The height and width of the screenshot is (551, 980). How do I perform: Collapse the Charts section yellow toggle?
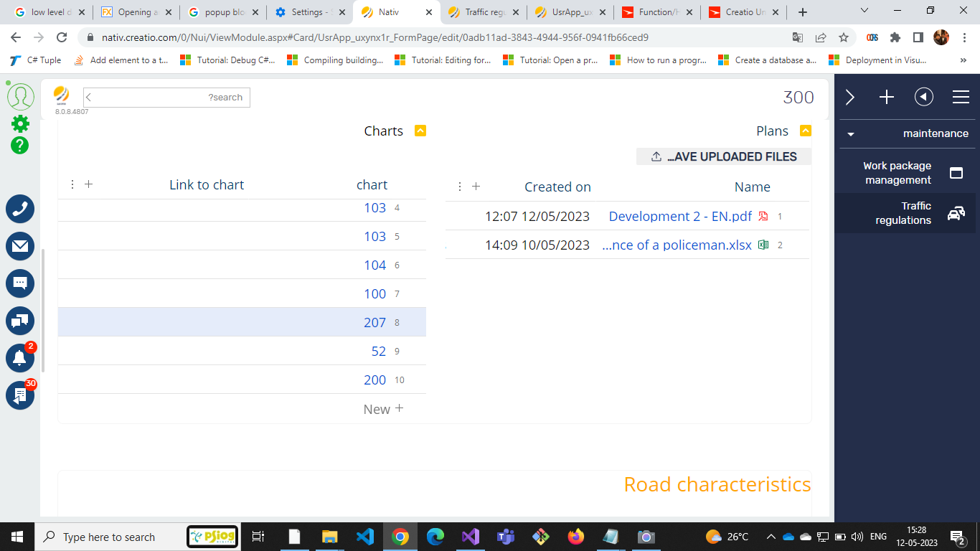click(x=420, y=131)
